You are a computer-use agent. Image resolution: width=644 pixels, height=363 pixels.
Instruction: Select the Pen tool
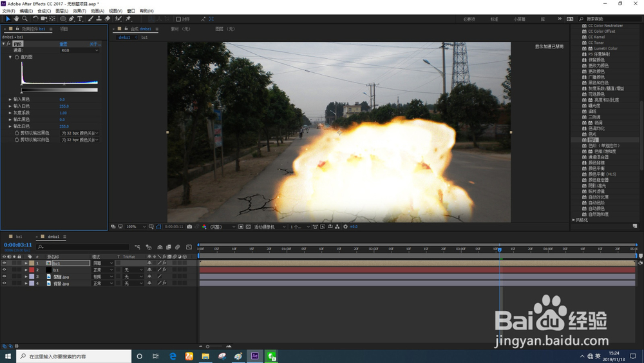click(x=71, y=19)
